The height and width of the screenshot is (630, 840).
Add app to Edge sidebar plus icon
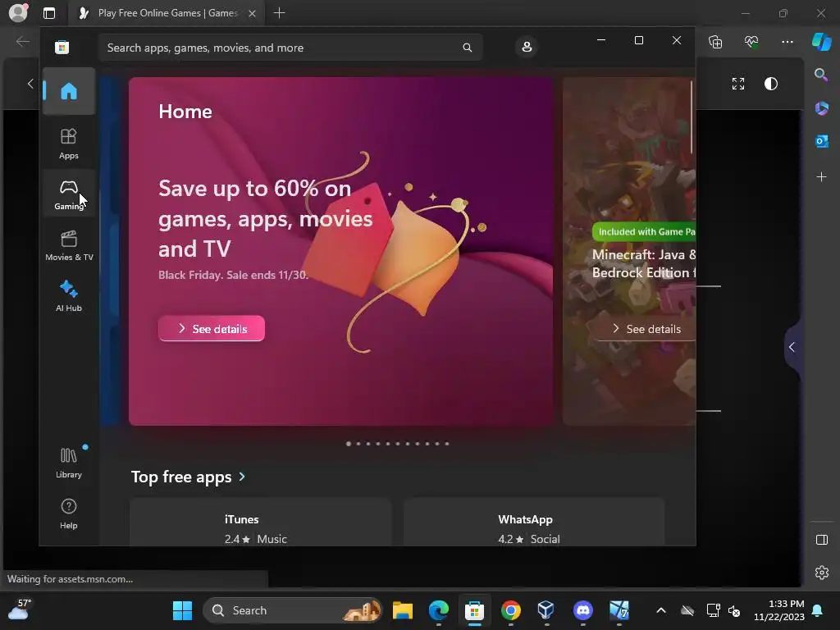tap(821, 177)
